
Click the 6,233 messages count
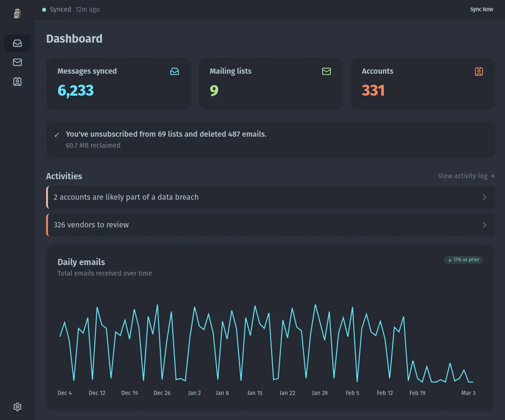76,90
